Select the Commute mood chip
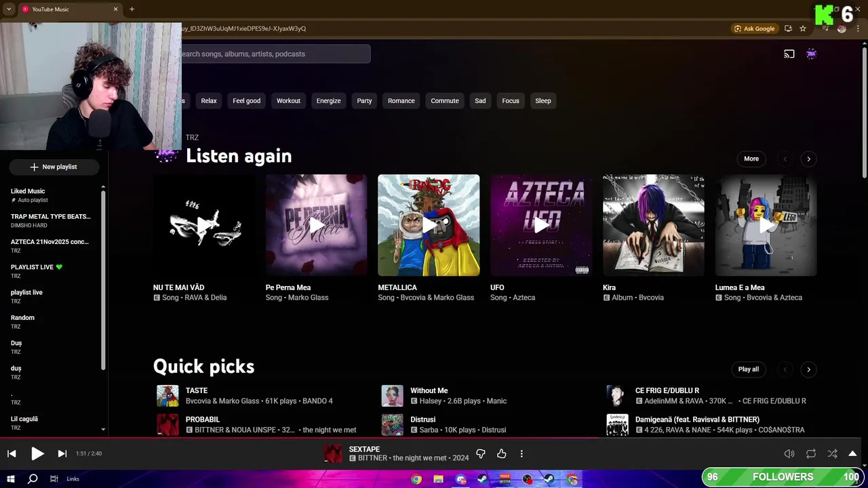This screenshot has height=488, width=868. pos(445,101)
